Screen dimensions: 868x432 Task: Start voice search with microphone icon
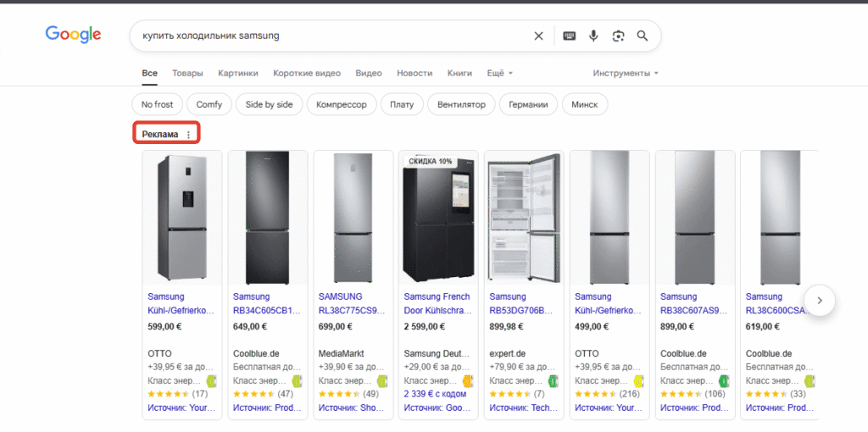click(593, 36)
